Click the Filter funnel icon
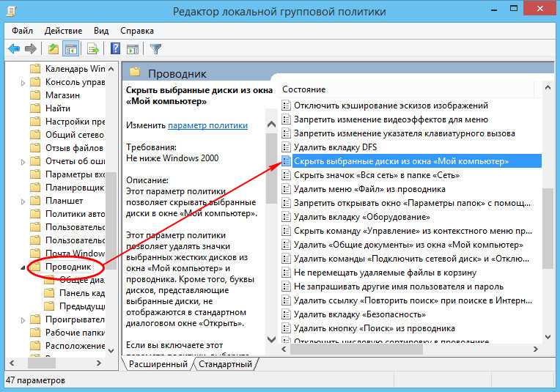560x392 pixels. pos(155,48)
